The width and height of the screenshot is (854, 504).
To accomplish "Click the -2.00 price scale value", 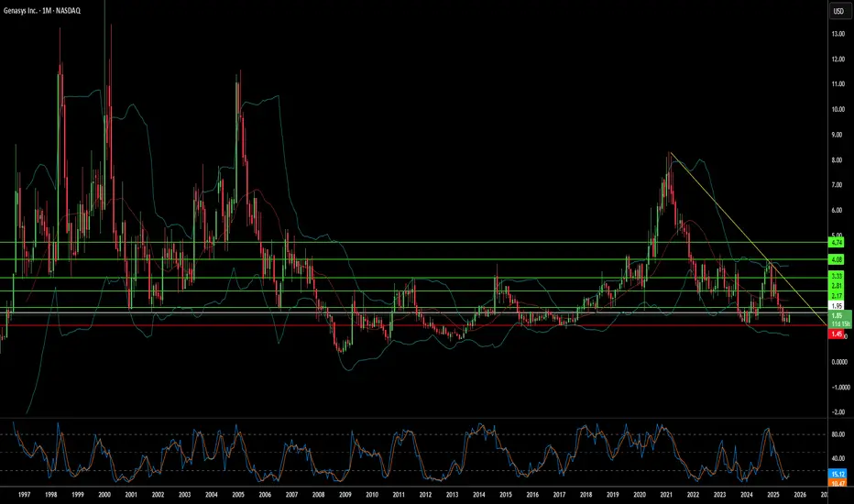I will [838, 412].
